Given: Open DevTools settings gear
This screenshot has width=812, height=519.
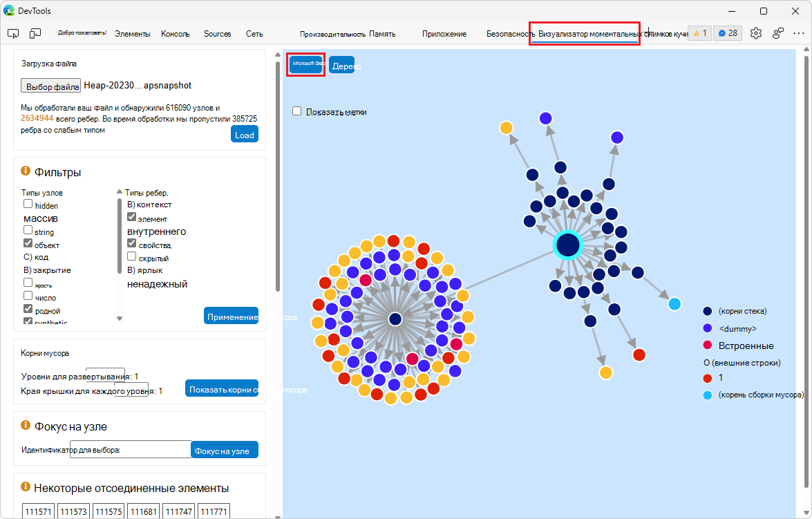Looking at the screenshot, I should coord(756,33).
